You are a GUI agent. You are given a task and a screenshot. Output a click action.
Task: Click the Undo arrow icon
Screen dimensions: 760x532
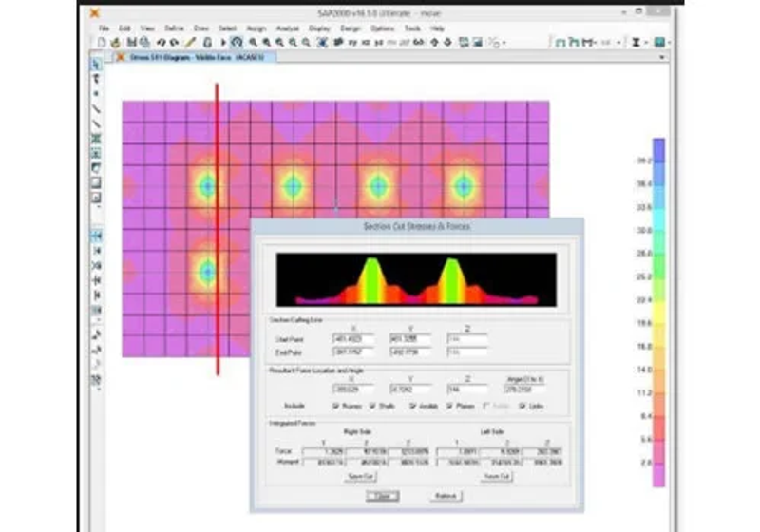click(161, 43)
